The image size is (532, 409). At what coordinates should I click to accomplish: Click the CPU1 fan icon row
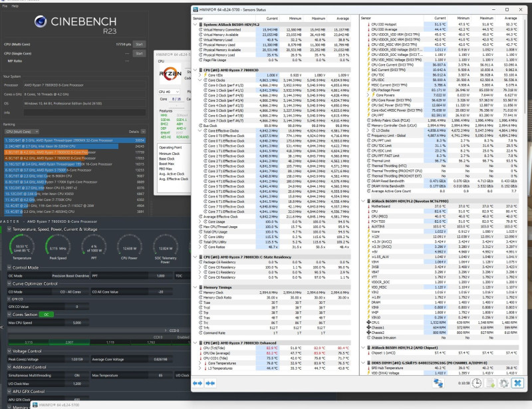click(x=369, y=323)
